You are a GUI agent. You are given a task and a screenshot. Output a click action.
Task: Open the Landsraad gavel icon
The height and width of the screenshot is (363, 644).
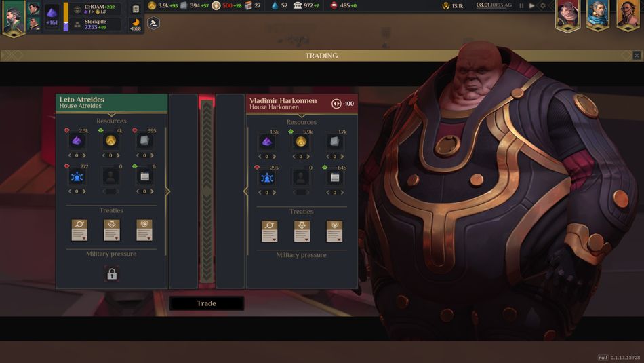click(x=154, y=23)
